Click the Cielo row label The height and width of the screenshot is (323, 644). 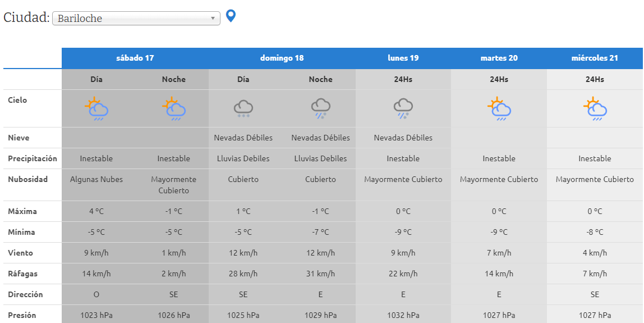click(x=17, y=100)
